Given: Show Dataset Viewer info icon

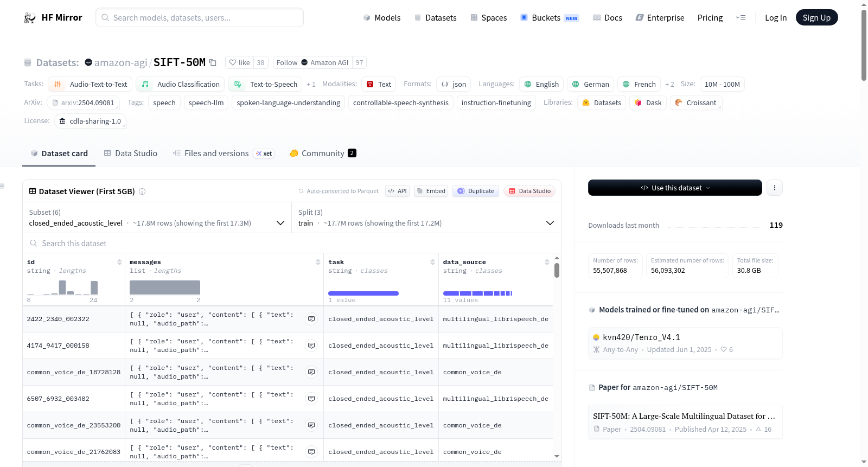Looking at the screenshot, I should point(142,191).
